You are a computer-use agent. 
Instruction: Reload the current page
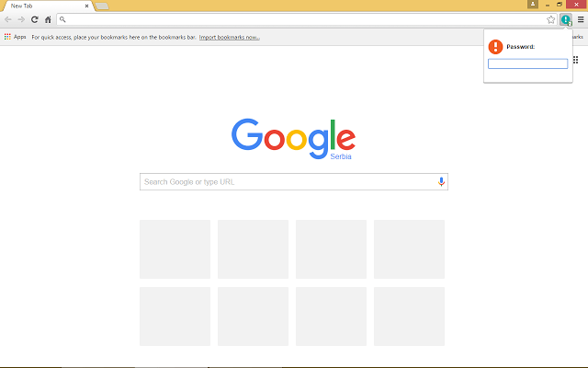coord(34,19)
